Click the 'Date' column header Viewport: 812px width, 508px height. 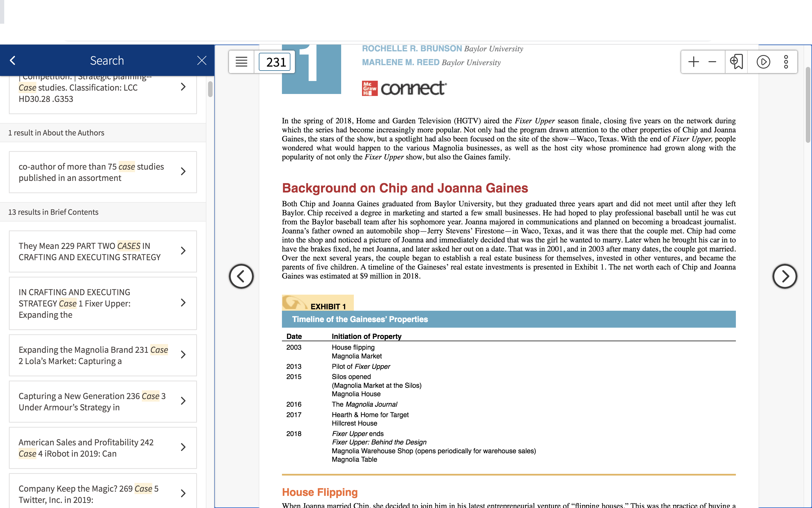[x=294, y=336]
